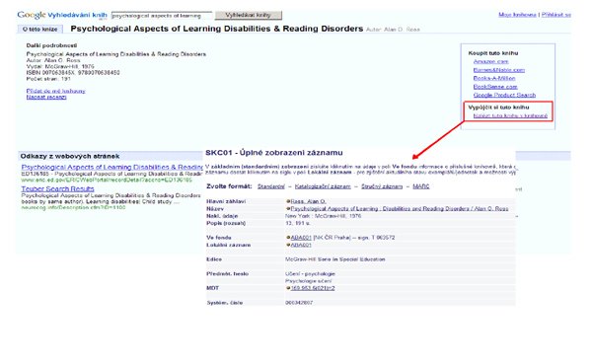This screenshot has width=592, height=364.
Task: Click system number 000342007
Action: pyautogui.click(x=299, y=303)
